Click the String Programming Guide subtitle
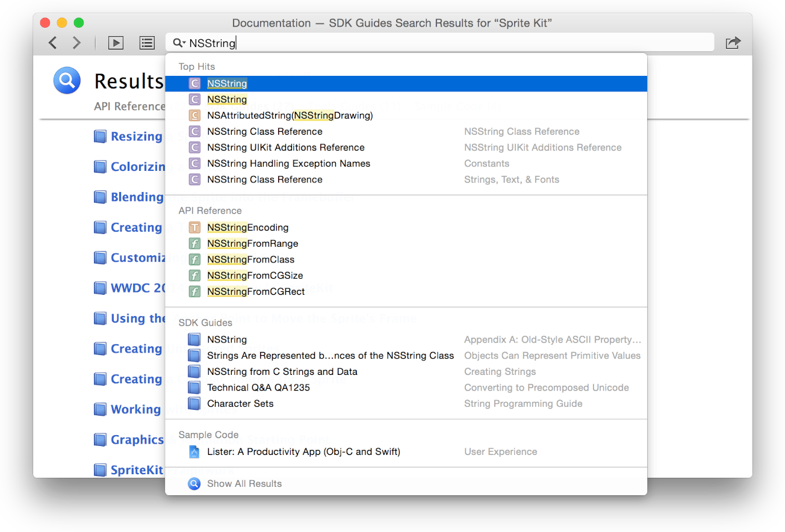Viewport: 785px width, 532px height. (x=523, y=404)
